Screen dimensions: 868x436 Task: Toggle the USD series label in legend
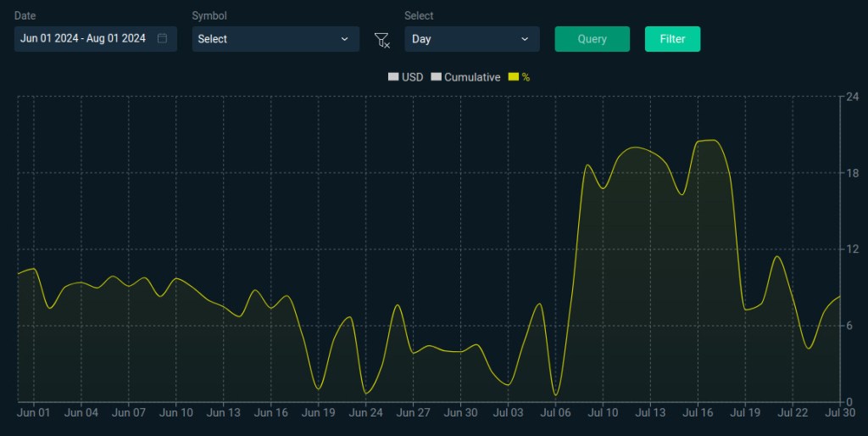pos(412,77)
